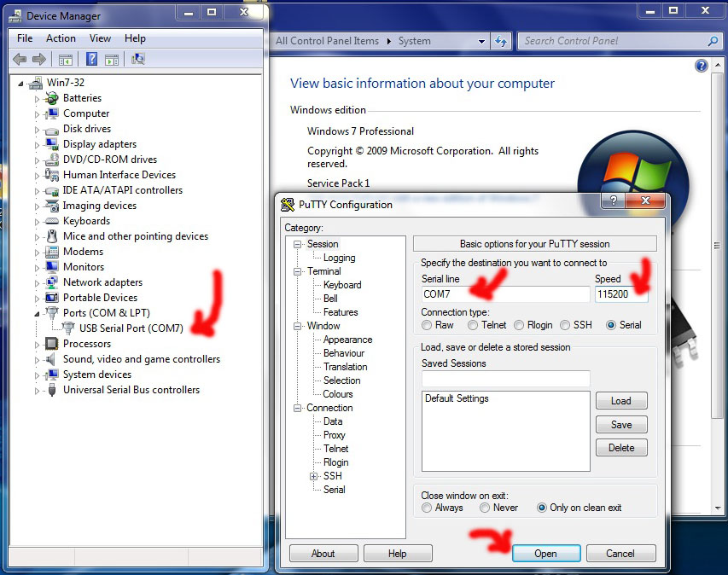Collapse the Session category in PuTTY
This screenshot has height=575, width=728.
297,244
